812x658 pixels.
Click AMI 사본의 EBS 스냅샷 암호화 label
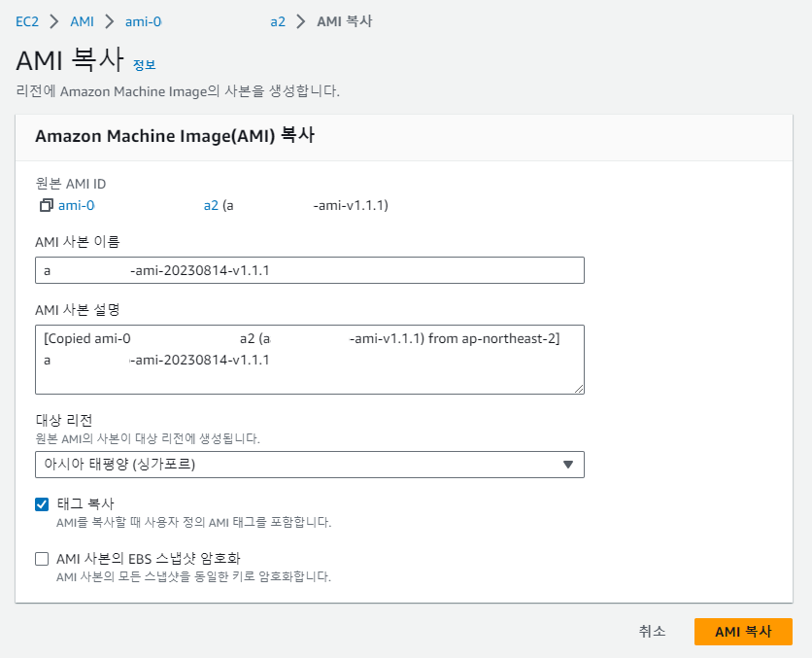pos(148,559)
